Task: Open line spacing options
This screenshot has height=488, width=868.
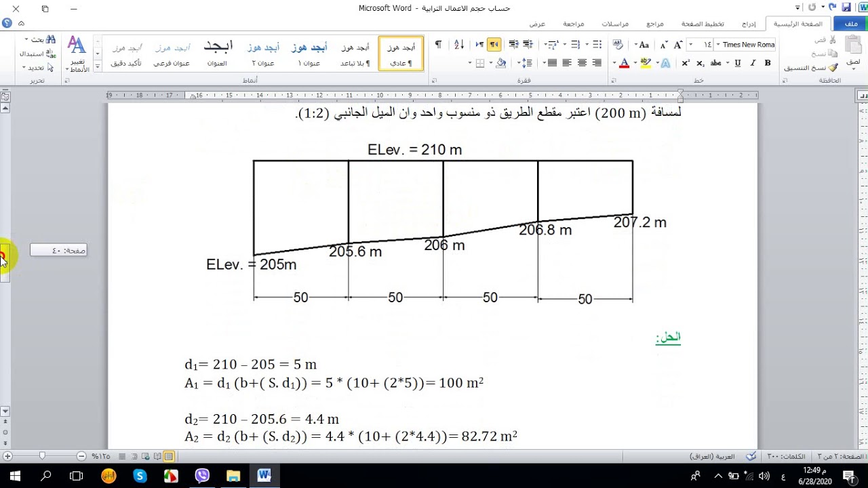Action: coord(526,63)
